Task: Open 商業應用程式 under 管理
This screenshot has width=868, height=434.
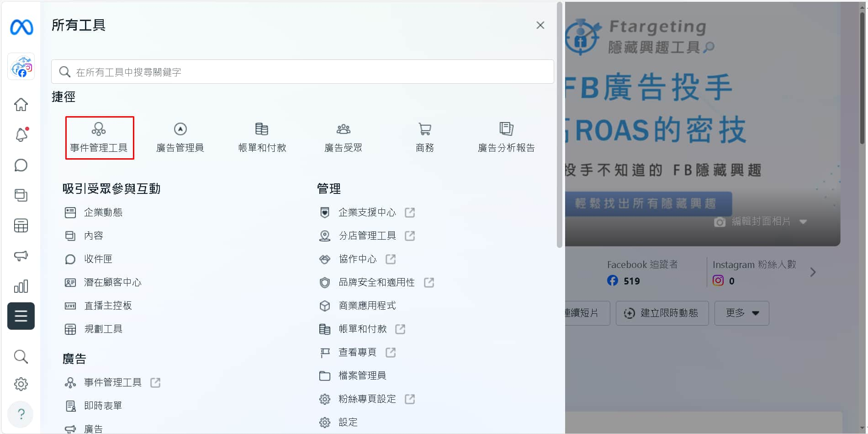Action: (358, 306)
